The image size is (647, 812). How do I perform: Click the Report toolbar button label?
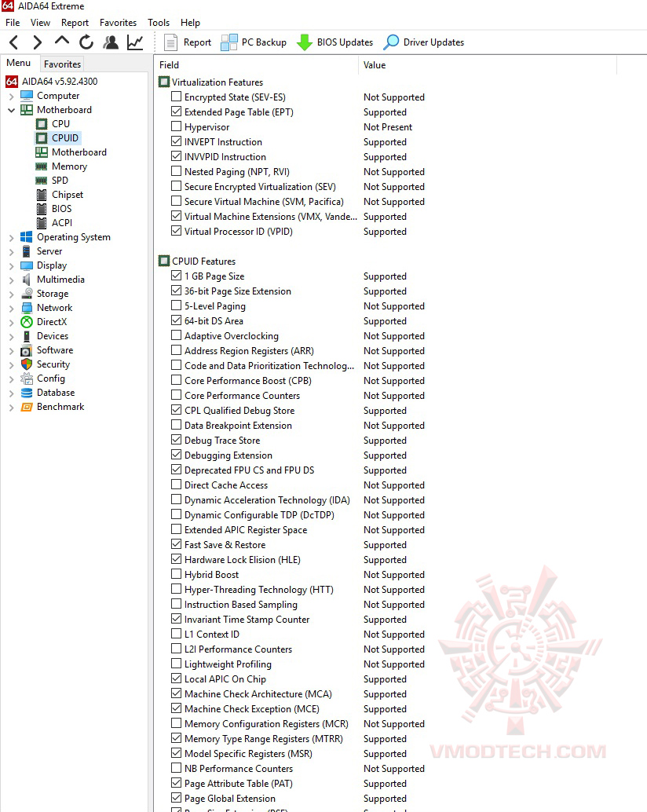(x=197, y=42)
